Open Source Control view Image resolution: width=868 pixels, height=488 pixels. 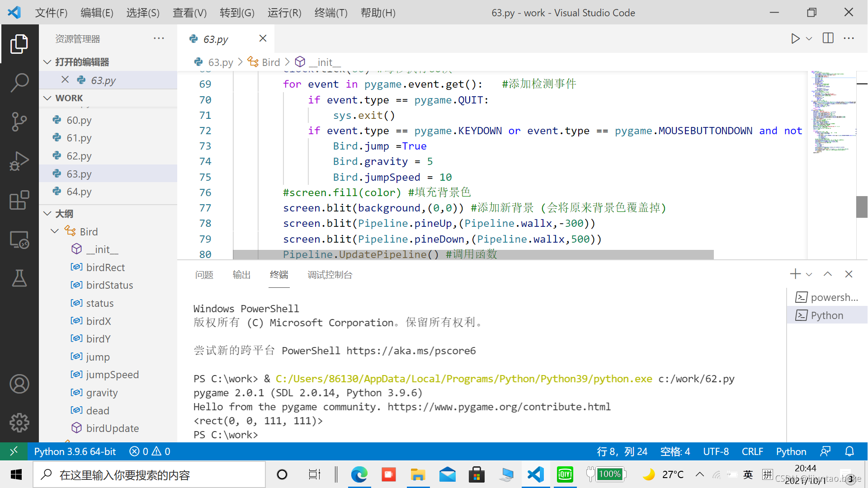pos(19,122)
